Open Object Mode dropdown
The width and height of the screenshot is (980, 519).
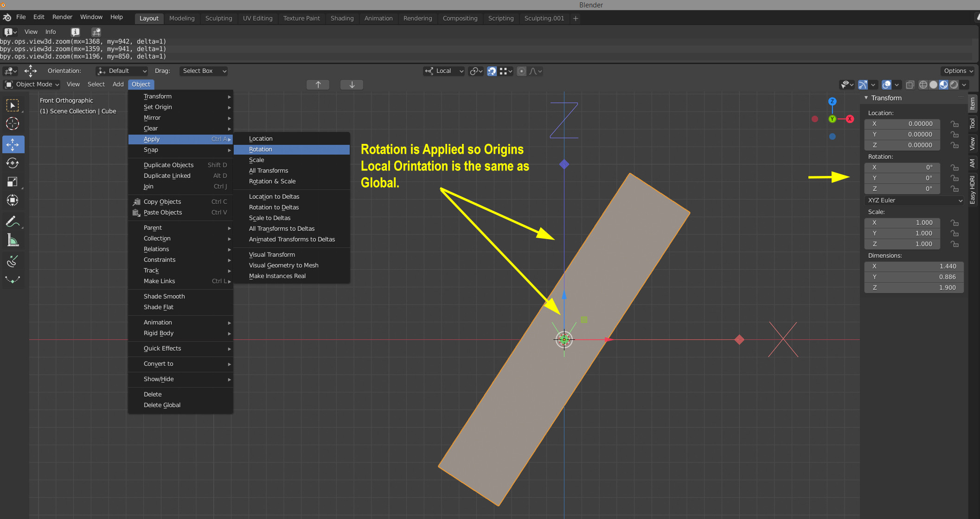pos(32,84)
